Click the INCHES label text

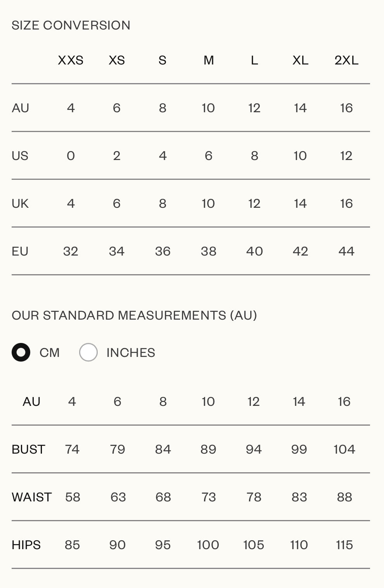(131, 353)
